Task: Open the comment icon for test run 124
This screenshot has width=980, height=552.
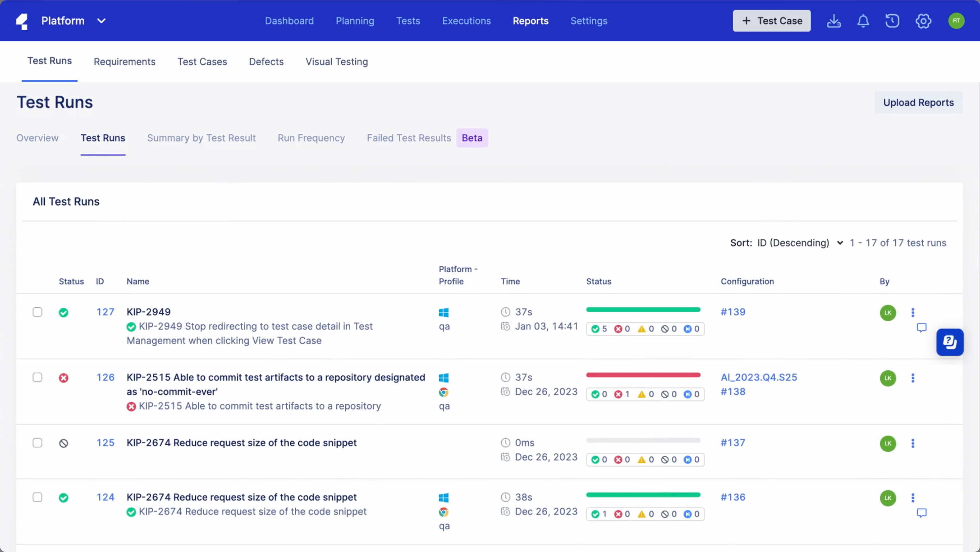Action: pos(921,513)
